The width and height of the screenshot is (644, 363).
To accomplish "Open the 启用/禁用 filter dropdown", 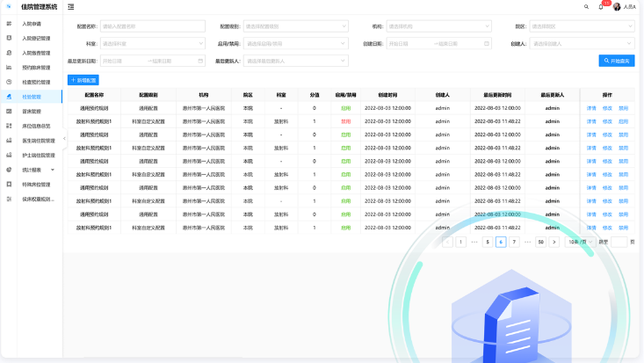I will (296, 44).
